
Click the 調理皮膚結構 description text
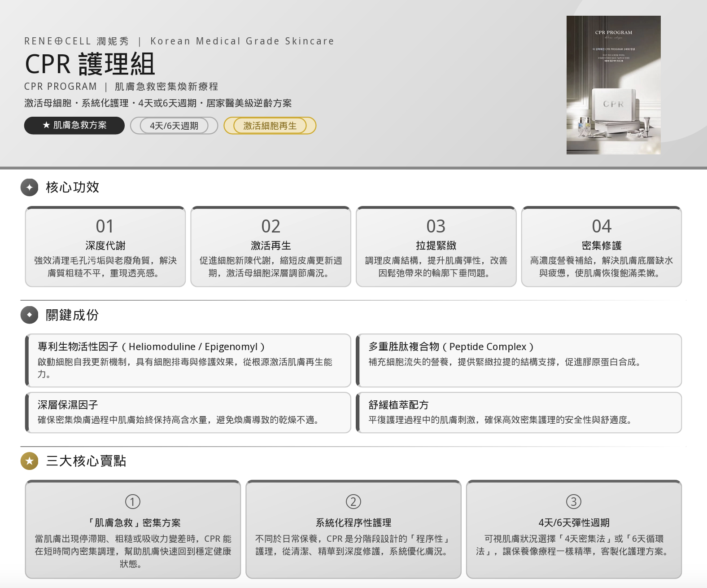pos(436,267)
